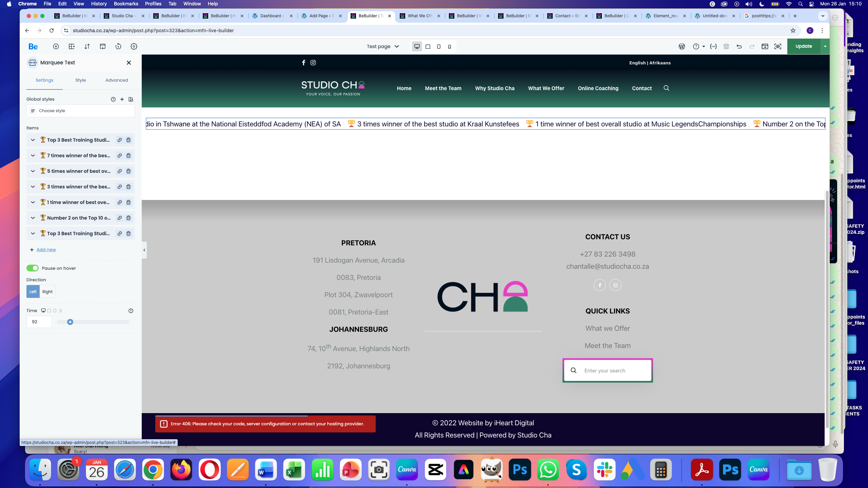Screen dimensions: 868x488
Task: Click the Time slider handle
Action: point(70,322)
